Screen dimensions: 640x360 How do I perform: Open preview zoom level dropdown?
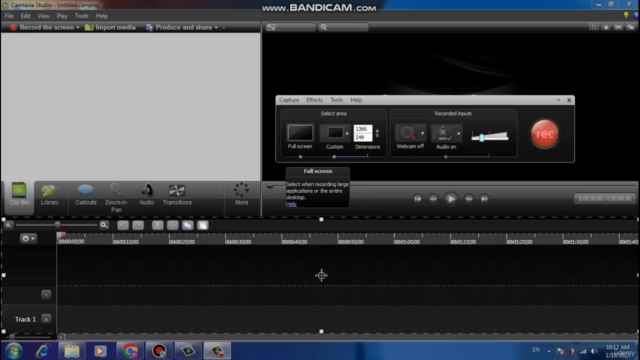point(344,27)
